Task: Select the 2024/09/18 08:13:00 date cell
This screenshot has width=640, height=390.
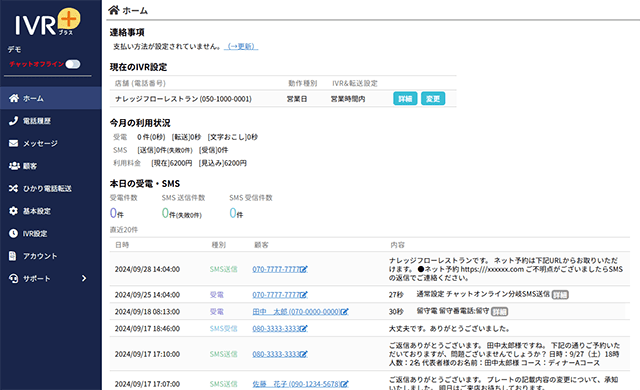Action: [147, 312]
